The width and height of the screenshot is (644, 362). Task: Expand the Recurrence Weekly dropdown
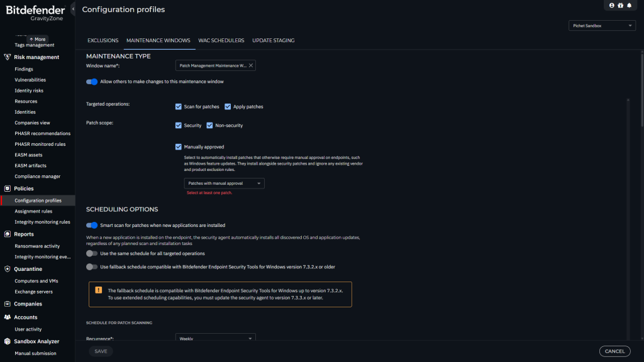[216, 338]
